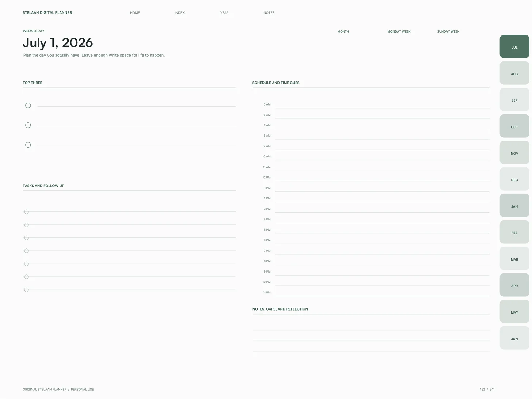Click the STELAAH DIGITAL PLANNER title
Screen dimensions: 532x399
tap(47, 13)
